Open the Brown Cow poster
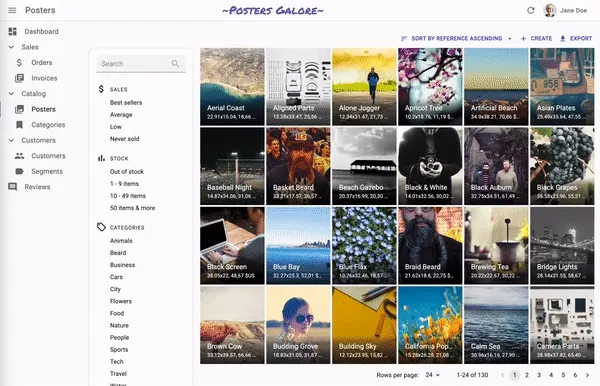 [232, 325]
